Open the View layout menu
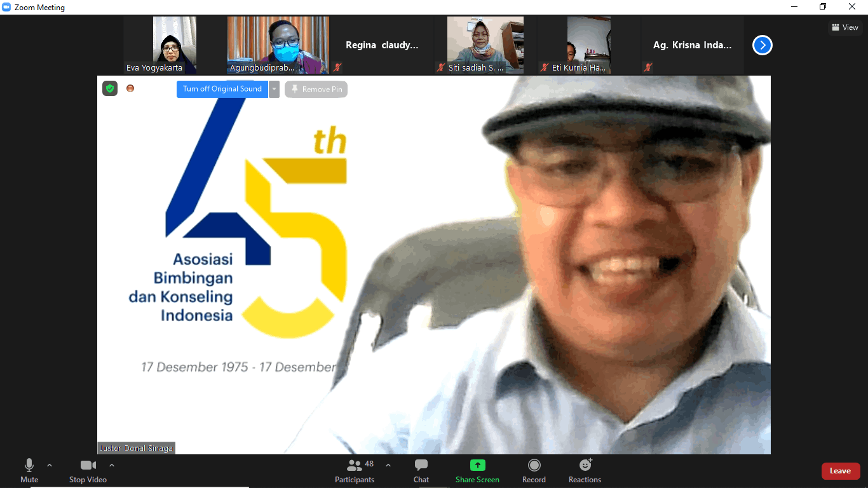 844,27
